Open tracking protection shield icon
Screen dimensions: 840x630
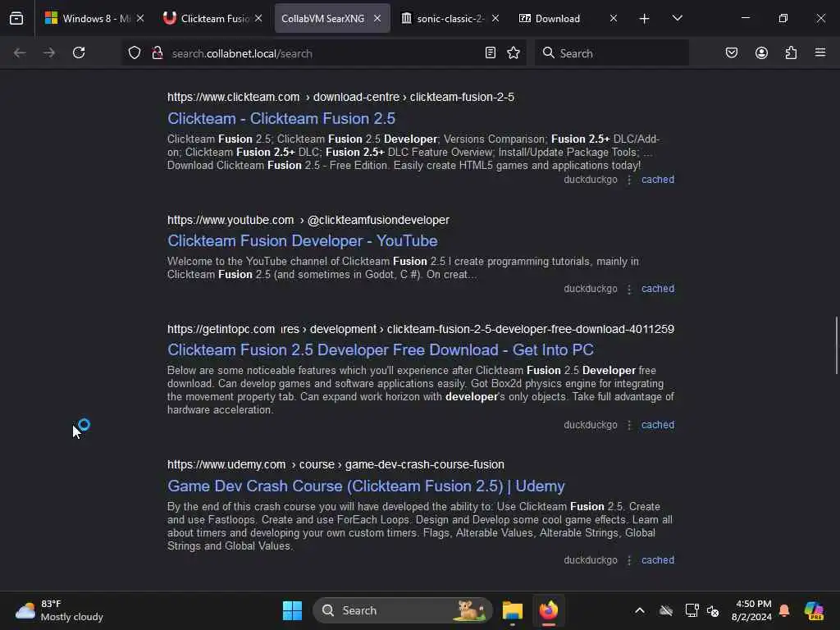click(x=135, y=52)
